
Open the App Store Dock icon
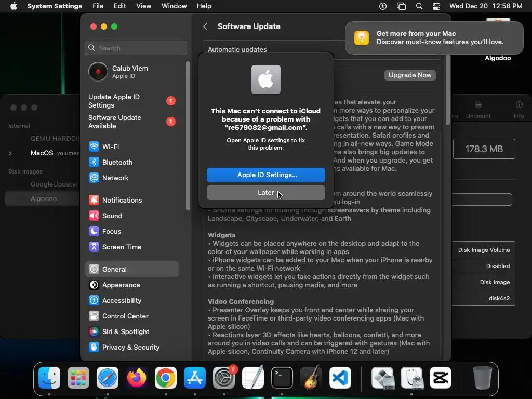(x=195, y=378)
